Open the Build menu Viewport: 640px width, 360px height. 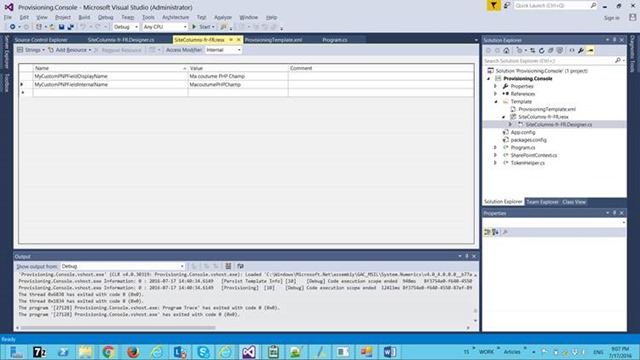coord(84,17)
